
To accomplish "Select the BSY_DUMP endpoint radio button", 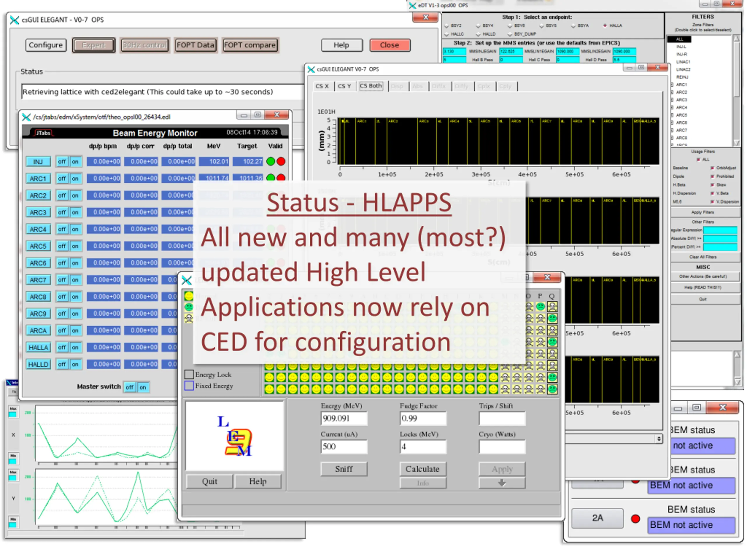I will point(510,34).
